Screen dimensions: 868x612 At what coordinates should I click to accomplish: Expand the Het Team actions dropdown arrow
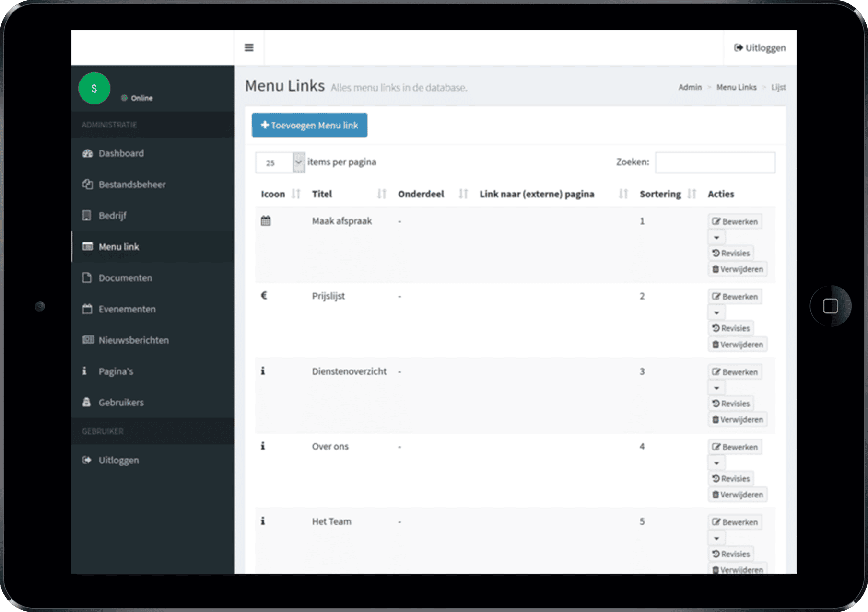[x=716, y=538]
